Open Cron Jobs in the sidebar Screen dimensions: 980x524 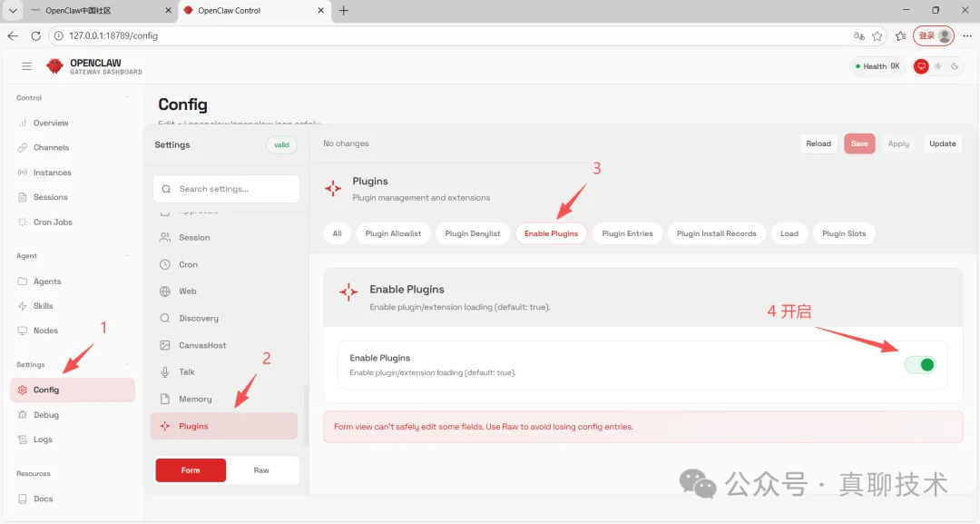click(53, 222)
